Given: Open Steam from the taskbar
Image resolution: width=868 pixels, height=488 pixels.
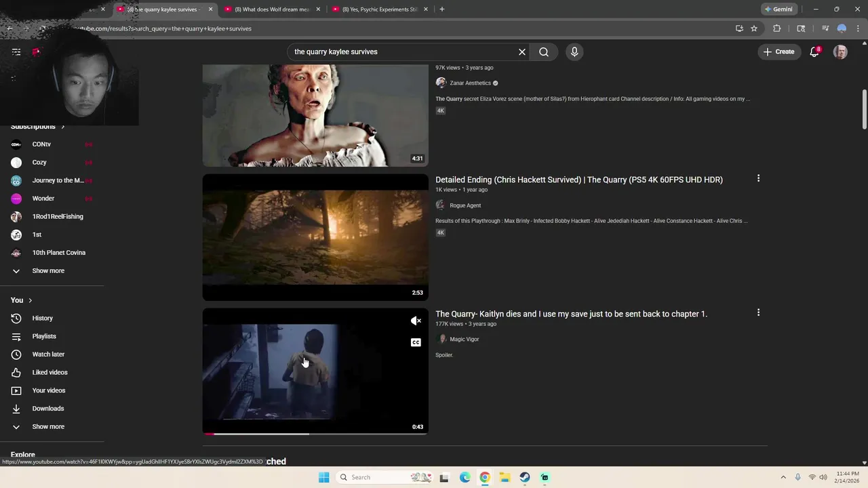Looking at the screenshot, I should (525, 477).
